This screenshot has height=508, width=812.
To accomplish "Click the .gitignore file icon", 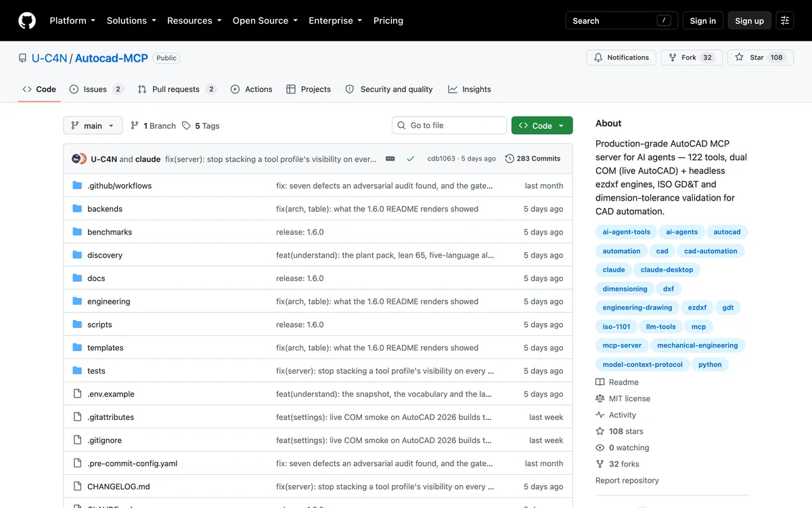I will click(77, 440).
